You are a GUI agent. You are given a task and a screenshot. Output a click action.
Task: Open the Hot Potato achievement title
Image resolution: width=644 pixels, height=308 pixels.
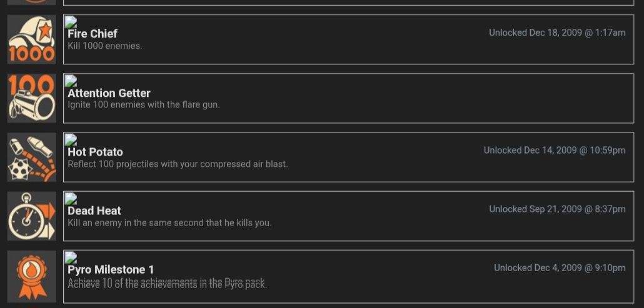(95, 152)
